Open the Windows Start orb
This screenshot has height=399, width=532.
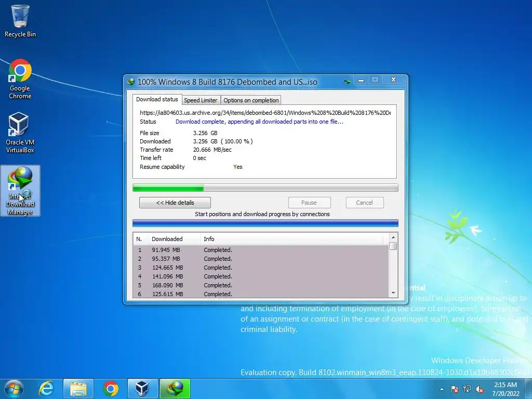tap(14, 389)
